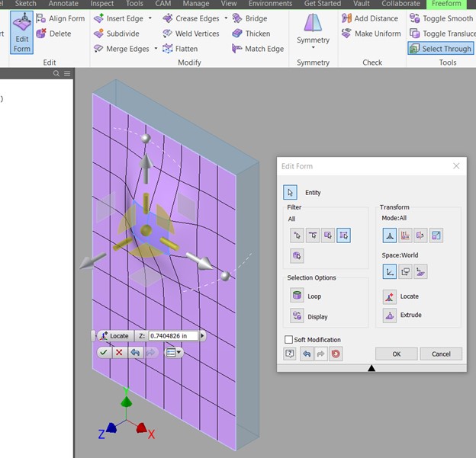Open the CAM ribbon tab
Image resolution: width=476 pixels, height=458 pixels.
163,4
